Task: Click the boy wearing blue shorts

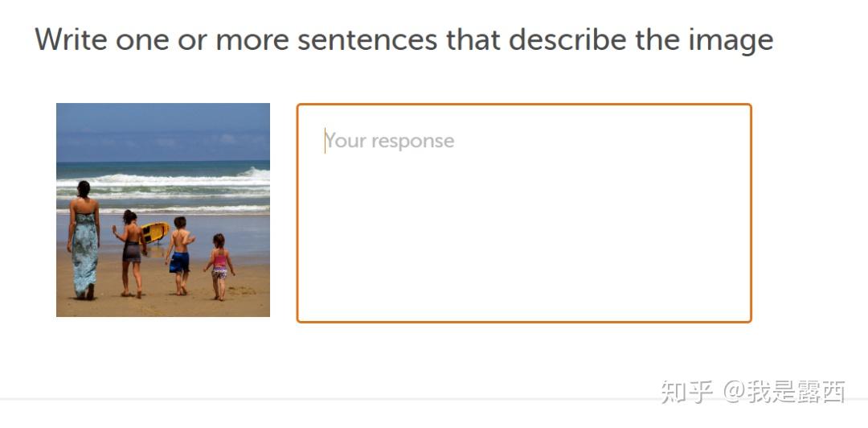Action: pos(179,255)
